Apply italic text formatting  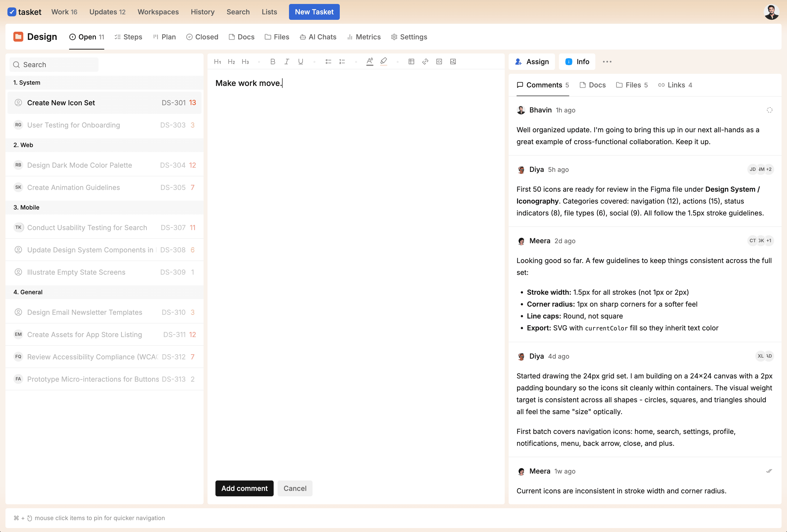click(287, 62)
